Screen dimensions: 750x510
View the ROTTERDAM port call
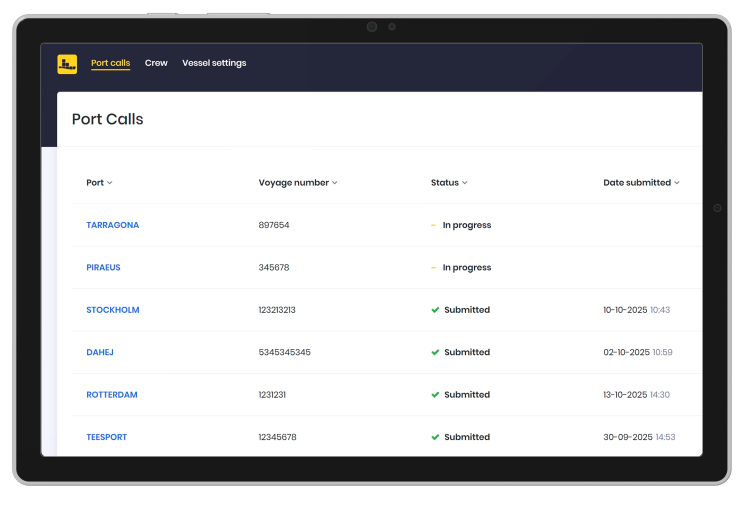pyautogui.click(x=112, y=395)
